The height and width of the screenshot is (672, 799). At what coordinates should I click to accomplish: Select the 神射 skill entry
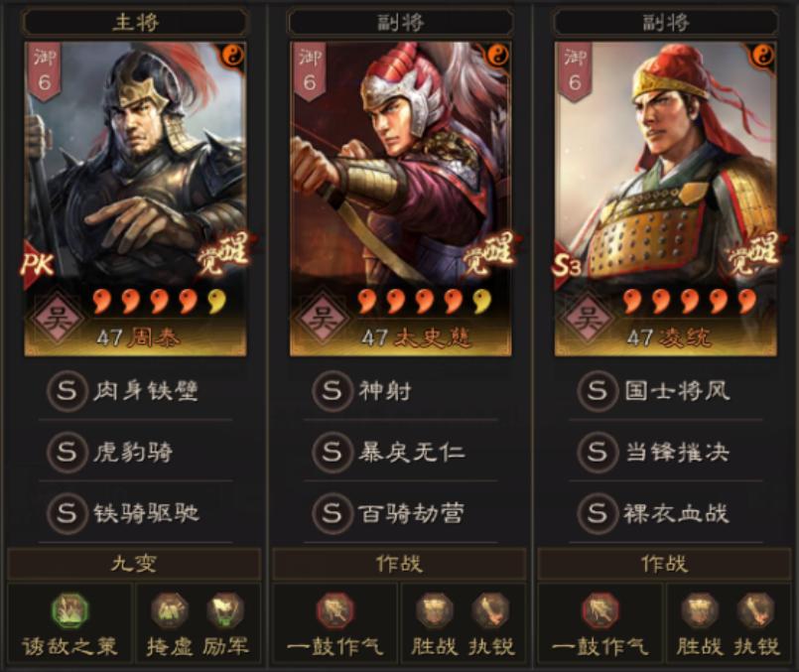[401, 391]
